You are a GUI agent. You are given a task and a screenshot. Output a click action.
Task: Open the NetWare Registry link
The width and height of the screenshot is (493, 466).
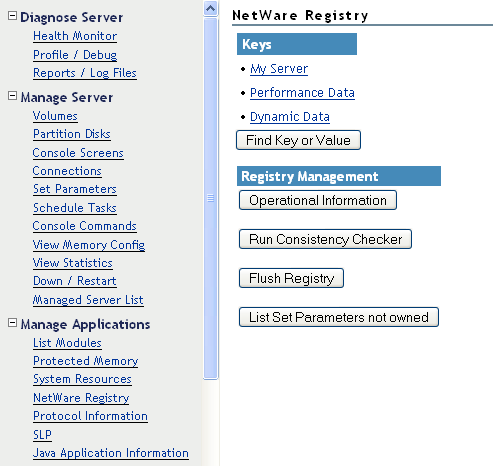click(81, 398)
